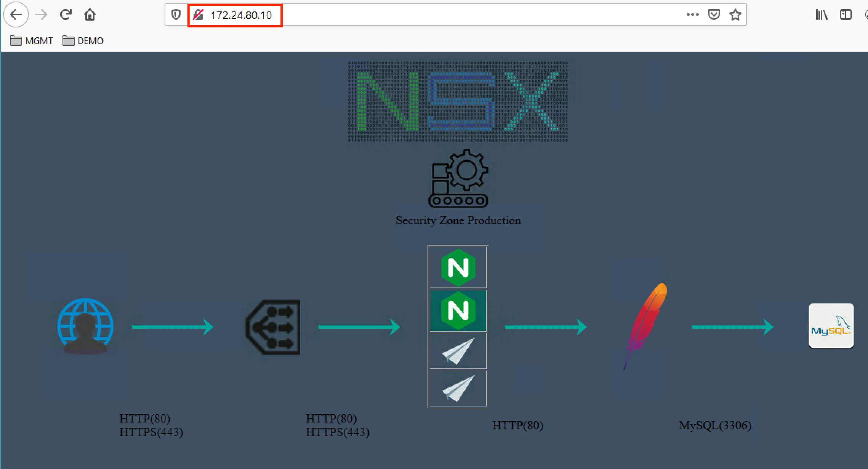This screenshot has width=868, height=469.
Task: Open the Library panel
Action: [x=822, y=15]
